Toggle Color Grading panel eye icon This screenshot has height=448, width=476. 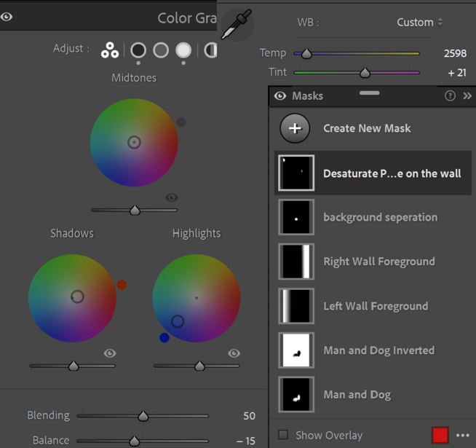click(x=7, y=17)
